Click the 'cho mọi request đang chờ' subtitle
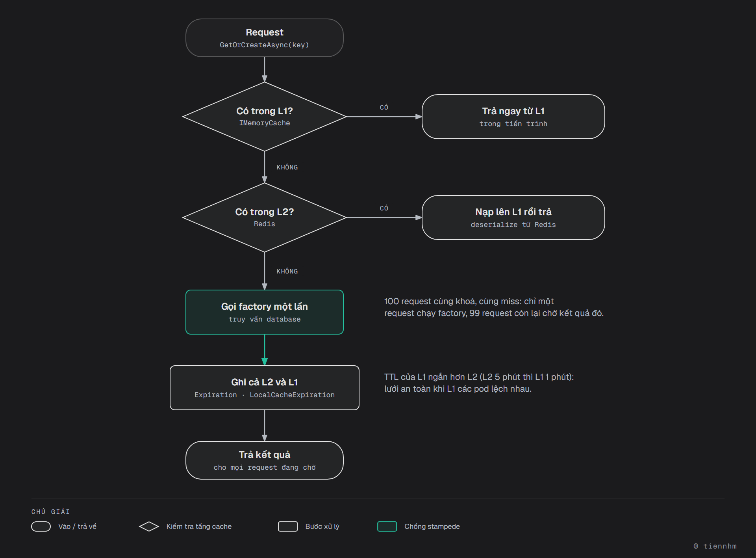Viewport: 756px width, 558px height. pyautogui.click(x=264, y=467)
